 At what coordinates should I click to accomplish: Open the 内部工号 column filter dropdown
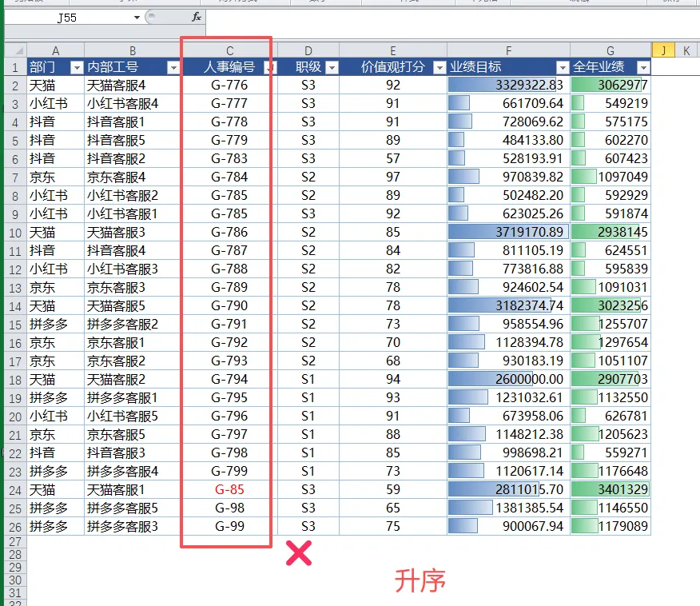(x=173, y=67)
